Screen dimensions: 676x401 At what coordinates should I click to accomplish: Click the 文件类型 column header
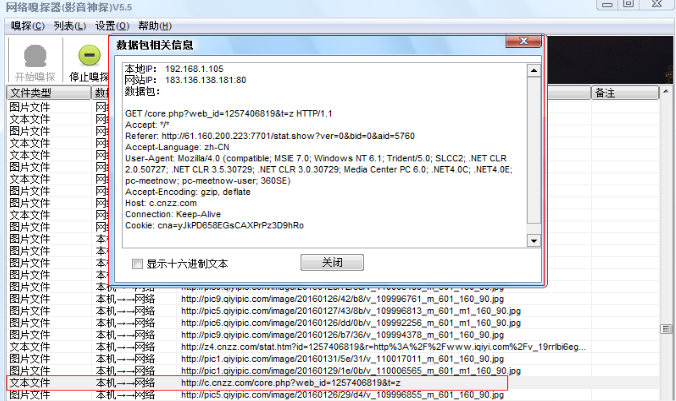coord(49,93)
